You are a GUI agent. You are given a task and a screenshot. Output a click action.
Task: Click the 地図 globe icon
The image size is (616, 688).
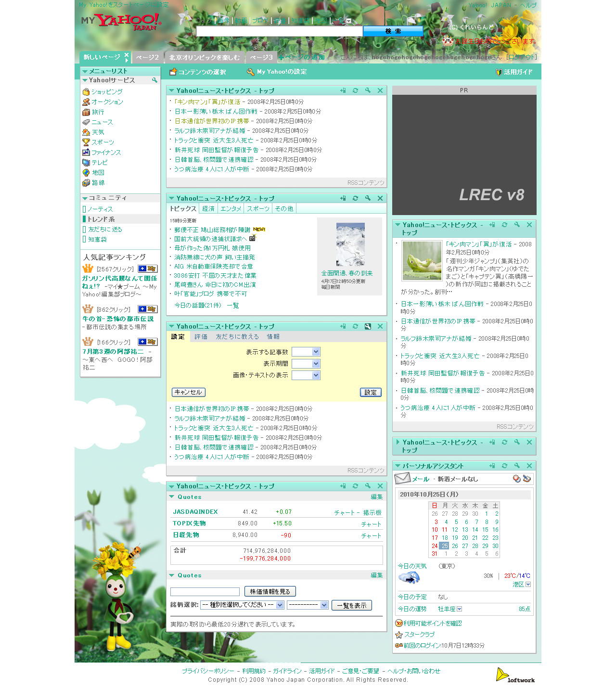[86, 173]
